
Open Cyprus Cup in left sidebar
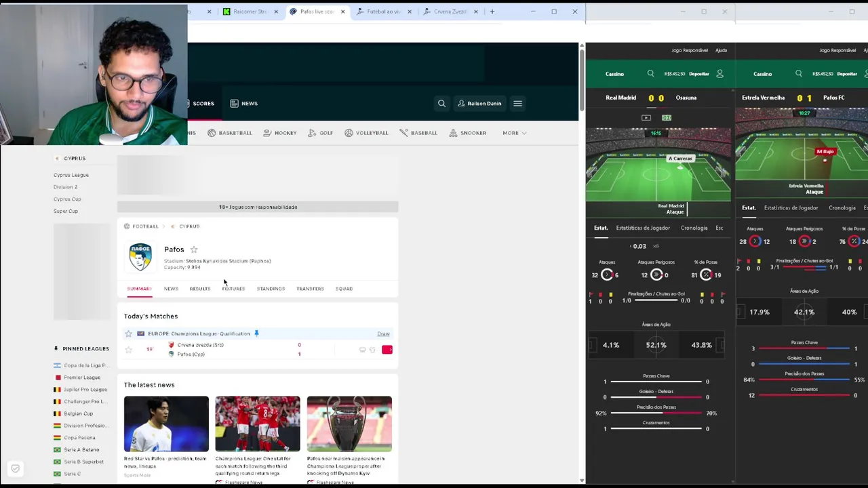(67, 199)
